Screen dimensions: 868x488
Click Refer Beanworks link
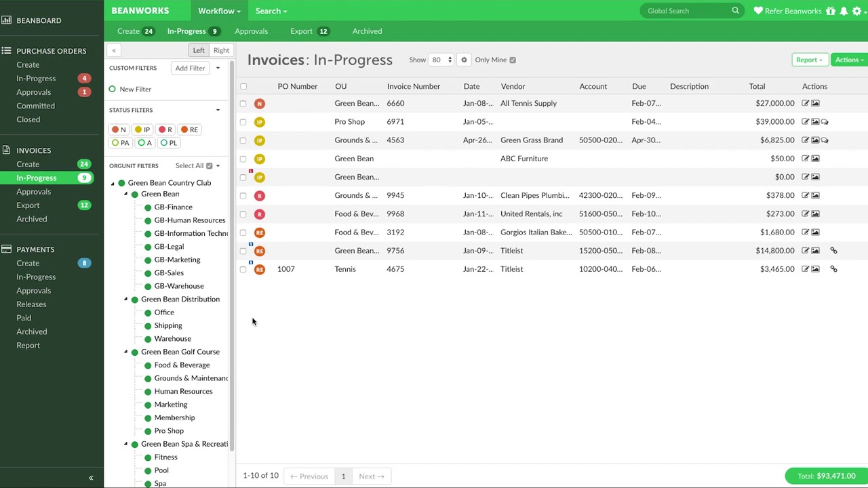click(787, 11)
